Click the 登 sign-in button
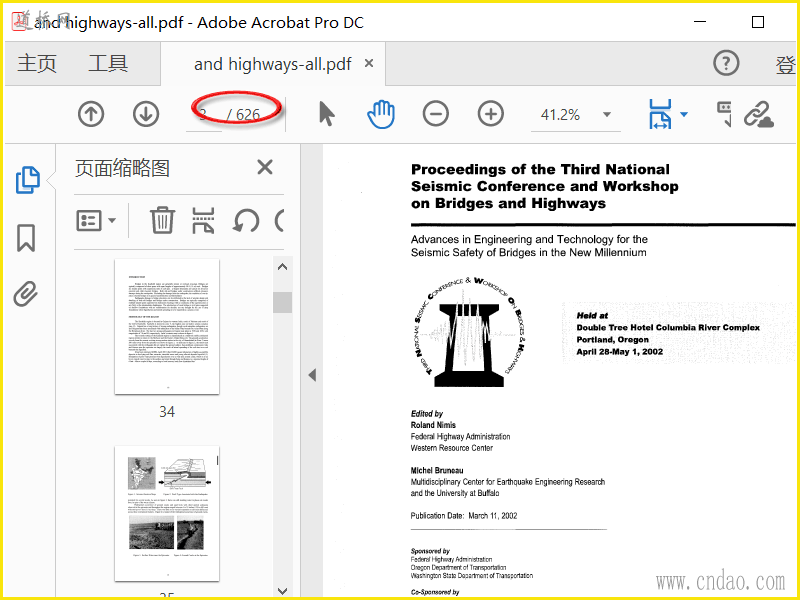This screenshot has width=800, height=600. (785, 64)
